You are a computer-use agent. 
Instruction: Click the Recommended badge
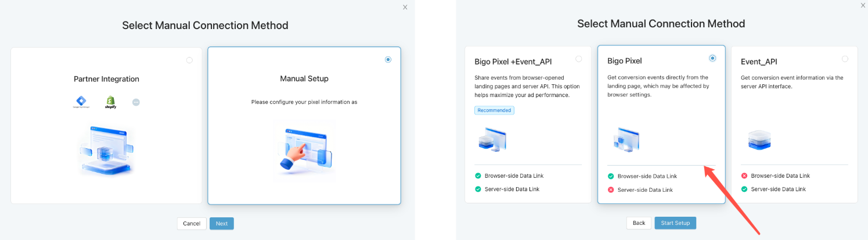[494, 110]
